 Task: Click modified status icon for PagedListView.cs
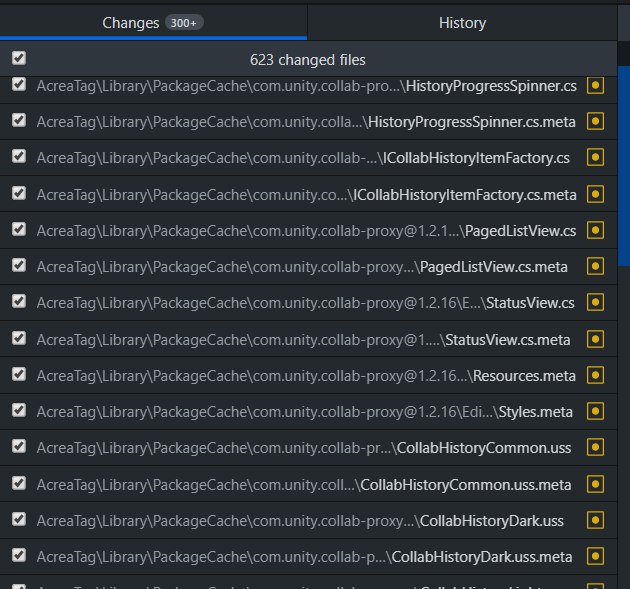click(595, 230)
